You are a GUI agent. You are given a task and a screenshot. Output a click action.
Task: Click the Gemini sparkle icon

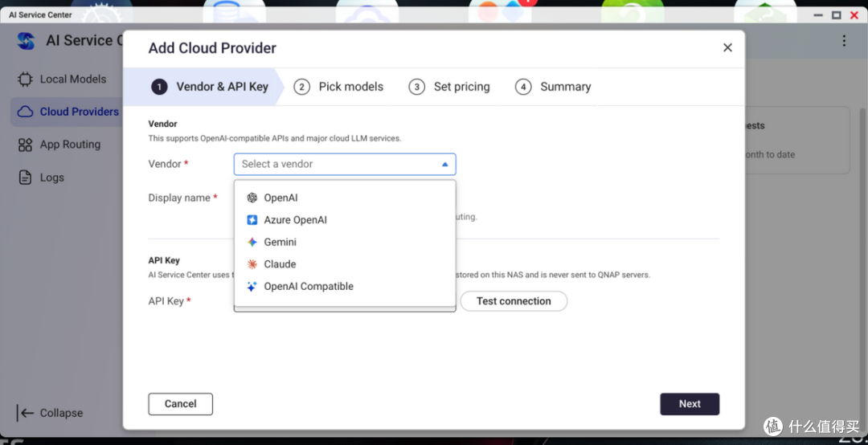(252, 242)
